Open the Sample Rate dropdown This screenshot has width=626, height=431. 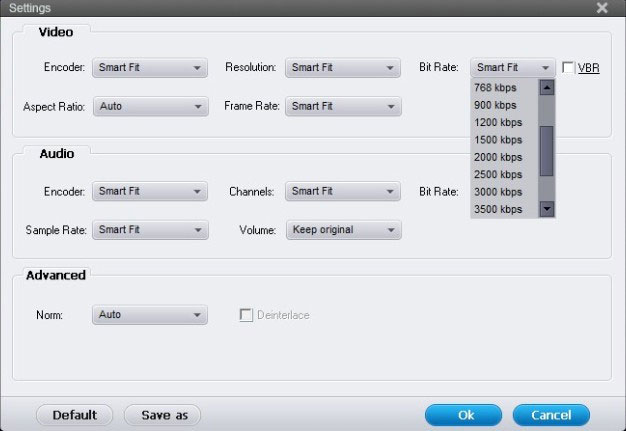150,230
